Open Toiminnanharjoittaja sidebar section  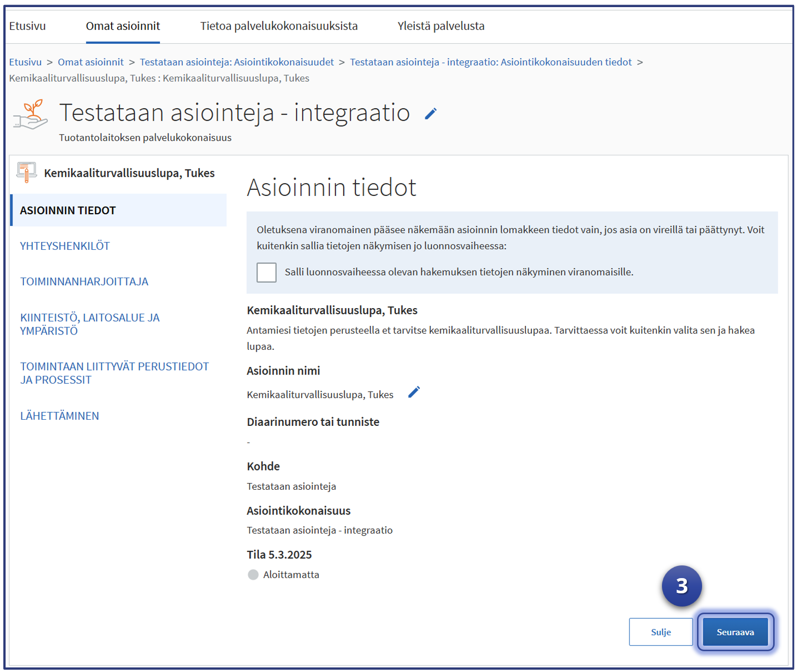click(x=84, y=282)
